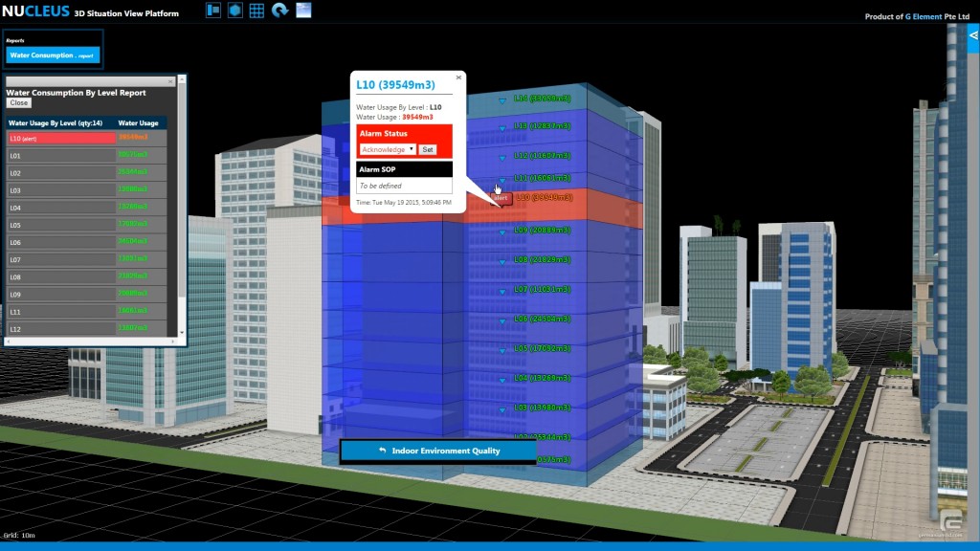Click the report panel scroll-up arrow

pyautogui.click(x=182, y=79)
